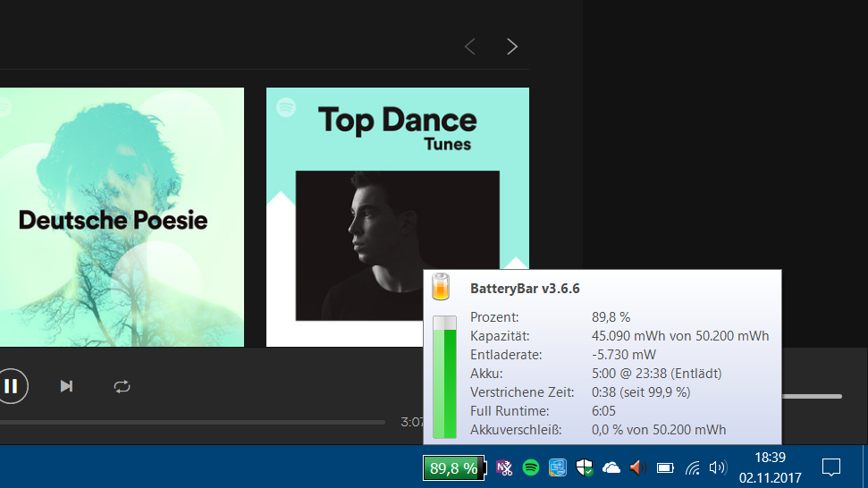The image size is (868, 488).
Task: Click the Full Runtime value 6:05
Action: tap(603, 411)
